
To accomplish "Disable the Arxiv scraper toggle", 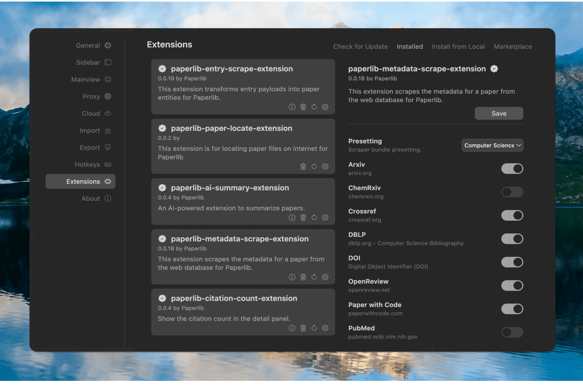I will click(512, 169).
